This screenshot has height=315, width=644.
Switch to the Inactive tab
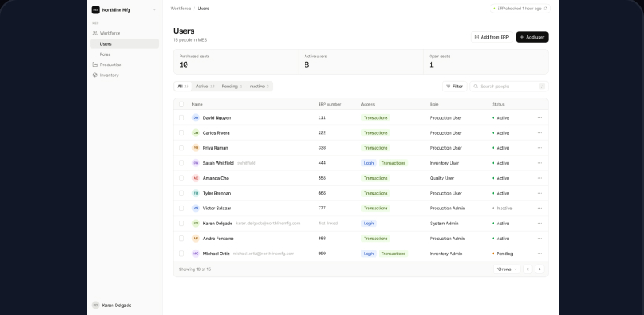pyautogui.click(x=259, y=87)
